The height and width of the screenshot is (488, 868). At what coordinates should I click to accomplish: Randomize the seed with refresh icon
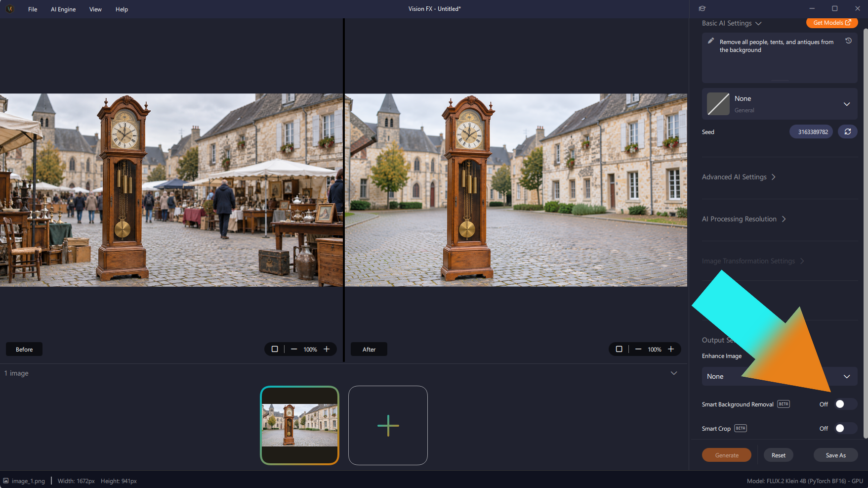[847, 132]
